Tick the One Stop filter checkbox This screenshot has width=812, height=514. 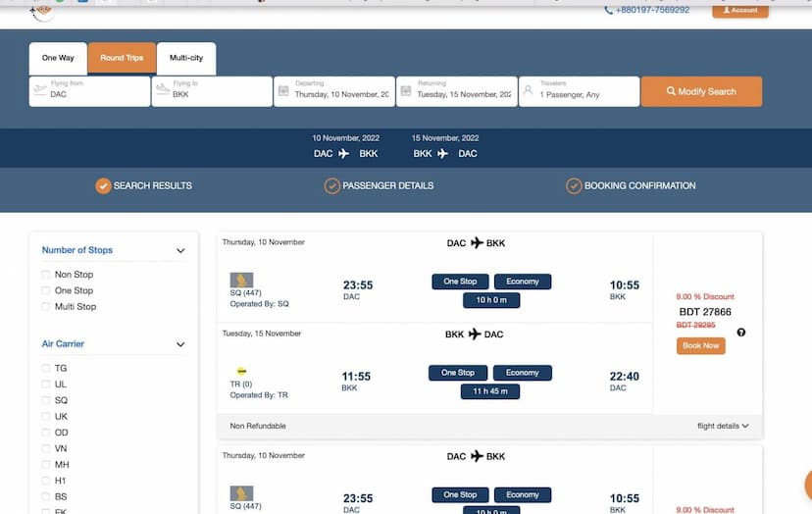click(x=46, y=290)
